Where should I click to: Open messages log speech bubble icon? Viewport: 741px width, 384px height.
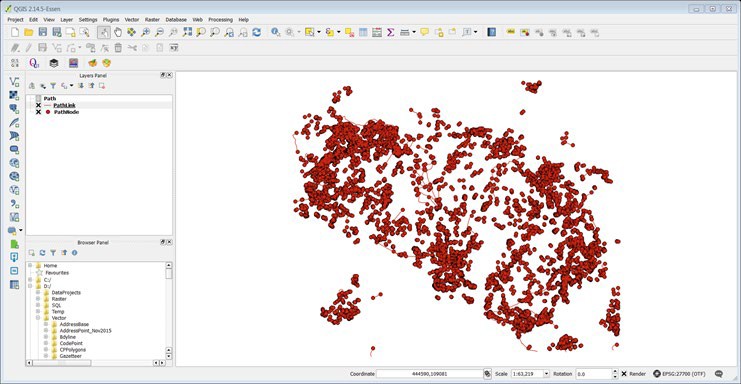pos(719,374)
